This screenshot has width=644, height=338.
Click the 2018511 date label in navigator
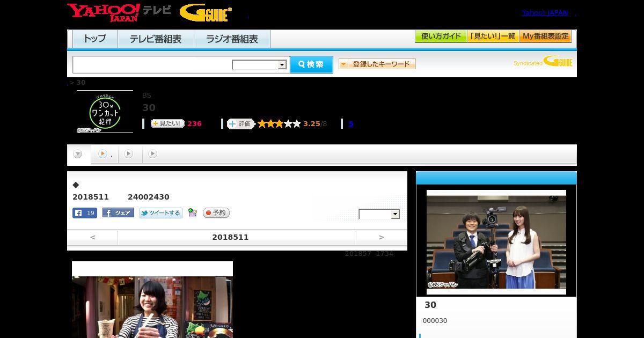tap(230, 237)
